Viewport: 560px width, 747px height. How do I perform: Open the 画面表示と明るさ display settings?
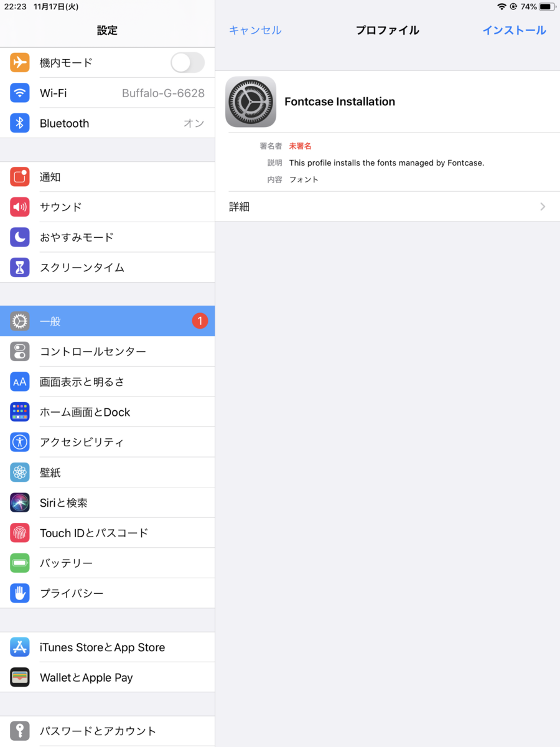[x=107, y=382]
